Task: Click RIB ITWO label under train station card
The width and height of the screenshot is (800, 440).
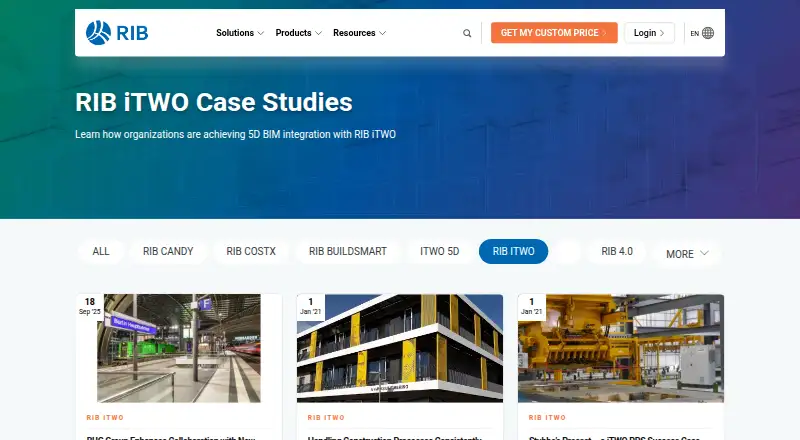Action: point(105,418)
